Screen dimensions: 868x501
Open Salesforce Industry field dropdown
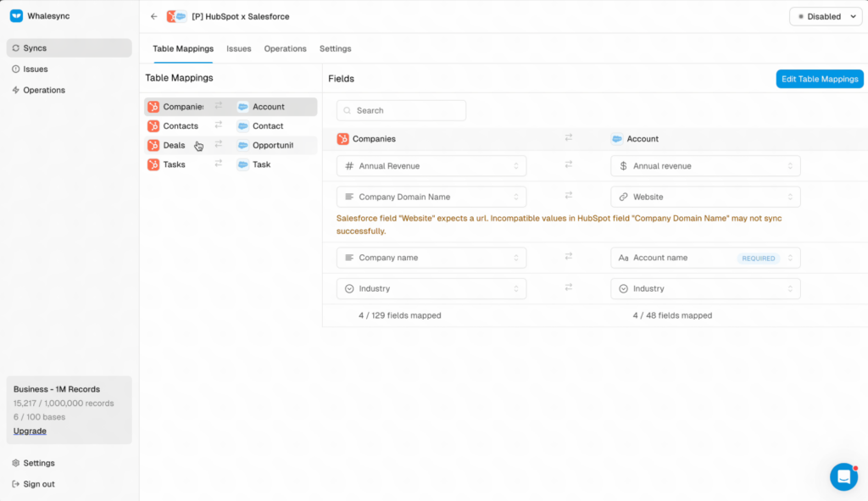(x=705, y=289)
